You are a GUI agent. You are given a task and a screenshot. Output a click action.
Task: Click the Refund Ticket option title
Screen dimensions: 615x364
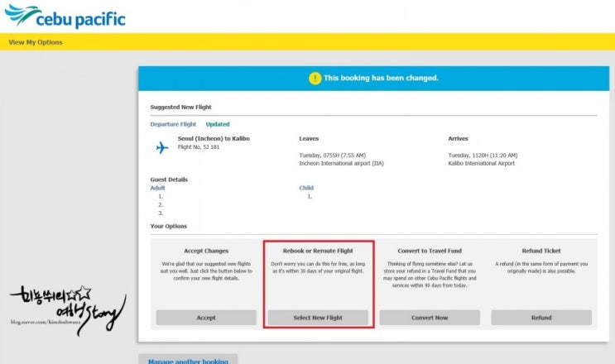(541, 251)
